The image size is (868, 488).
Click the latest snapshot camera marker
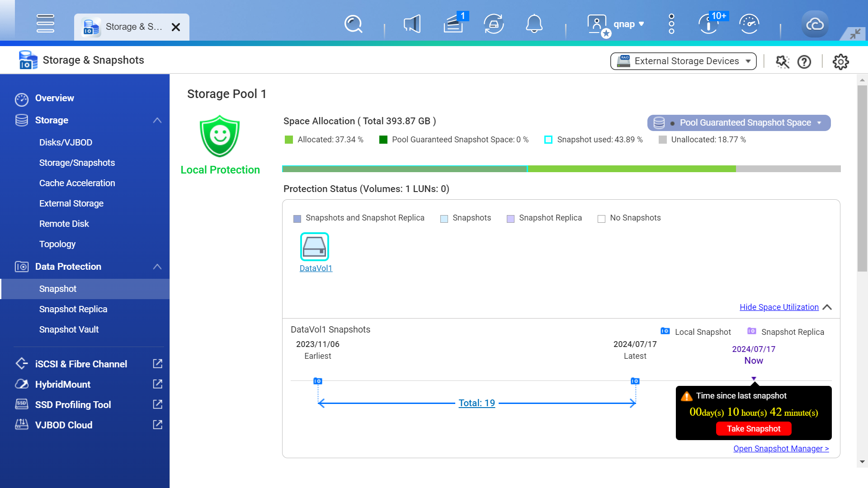pyautogui.click(x=635, y=381)
